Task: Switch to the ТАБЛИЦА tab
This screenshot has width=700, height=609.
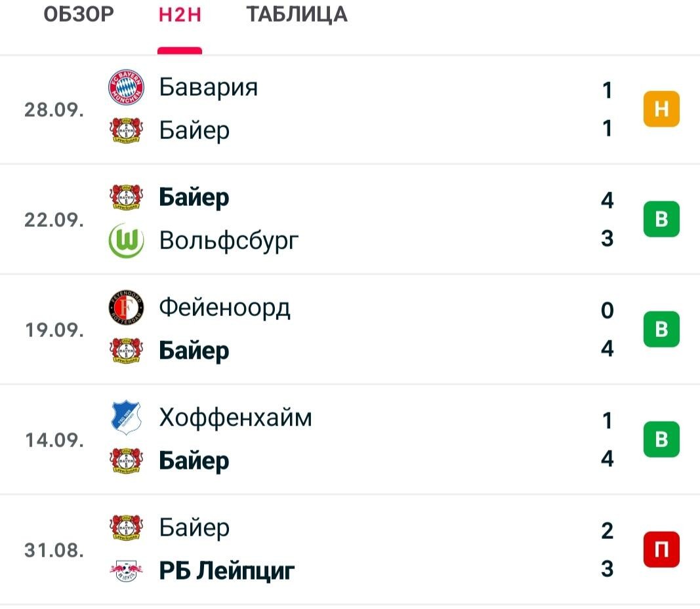Action: click(x=297, y=14)
